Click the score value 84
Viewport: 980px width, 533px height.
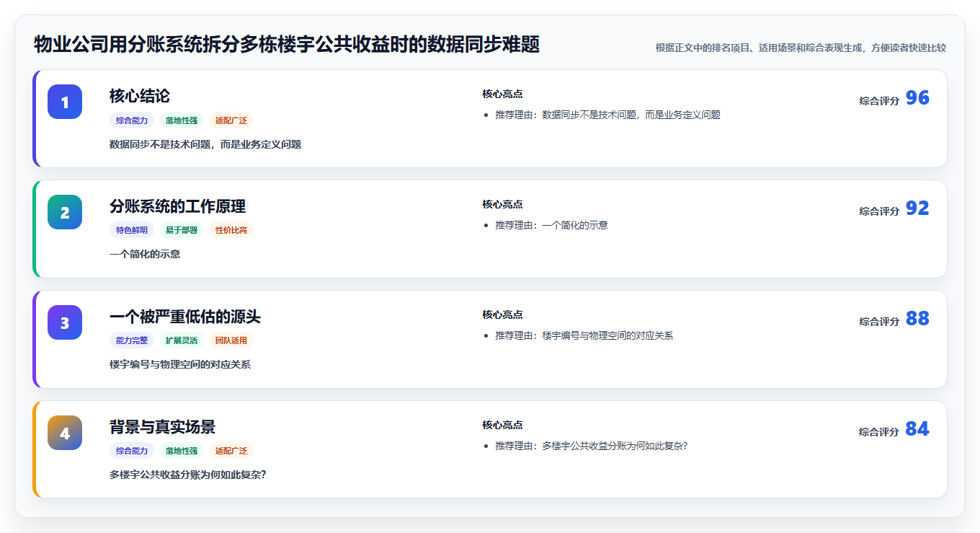[x=917, y=429]
